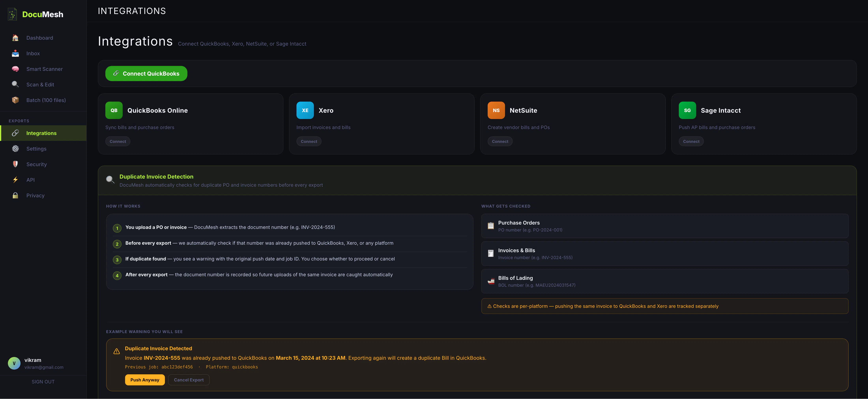This screenshot has width=868, height=399.
Task: Go to the Security page
Action: pos(43,164)
